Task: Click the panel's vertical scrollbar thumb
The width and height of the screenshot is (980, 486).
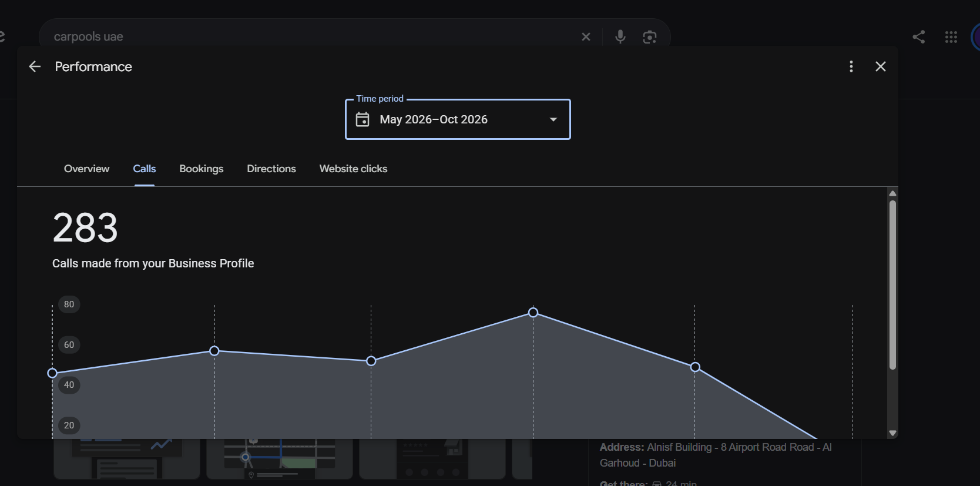Action: 892,285
